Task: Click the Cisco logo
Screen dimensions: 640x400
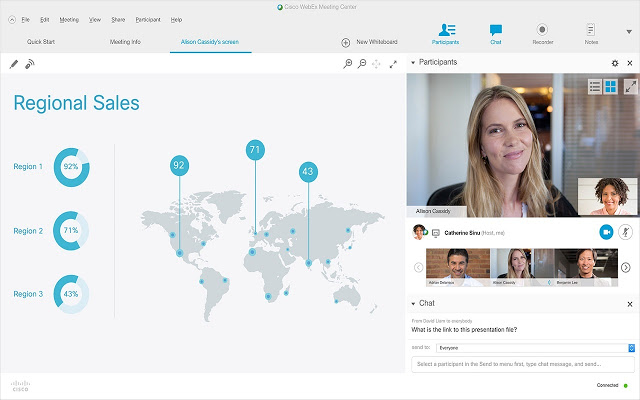Action: tap(20, 385)
